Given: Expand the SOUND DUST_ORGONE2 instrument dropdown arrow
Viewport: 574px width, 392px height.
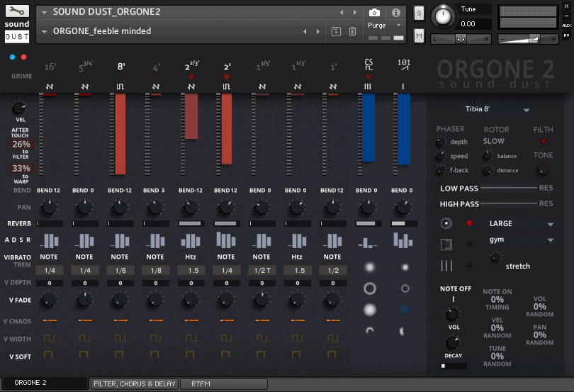Looking at the screenshot, I should pos(45,13).
